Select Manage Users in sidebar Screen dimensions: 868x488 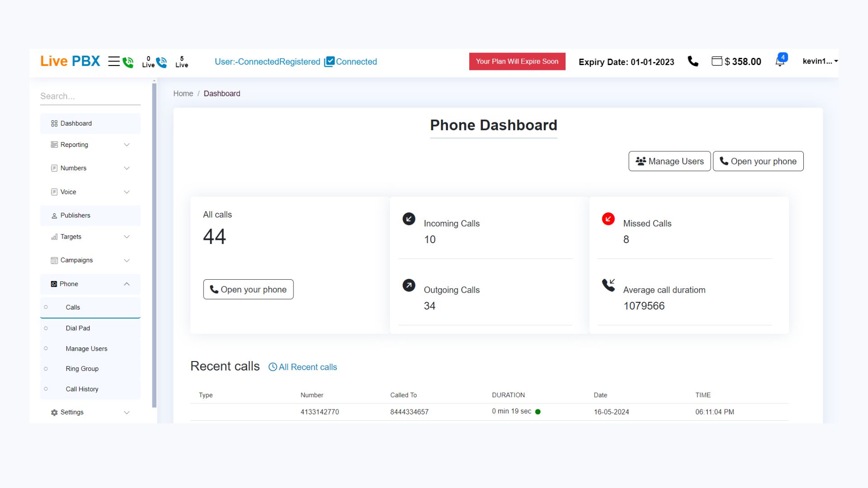[x=90, y=349]
